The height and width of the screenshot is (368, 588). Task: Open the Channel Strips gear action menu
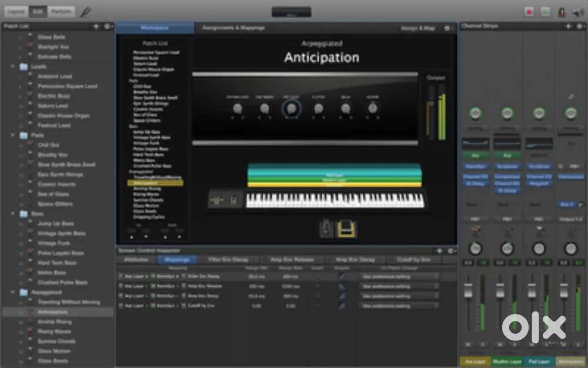coord(580,26)
